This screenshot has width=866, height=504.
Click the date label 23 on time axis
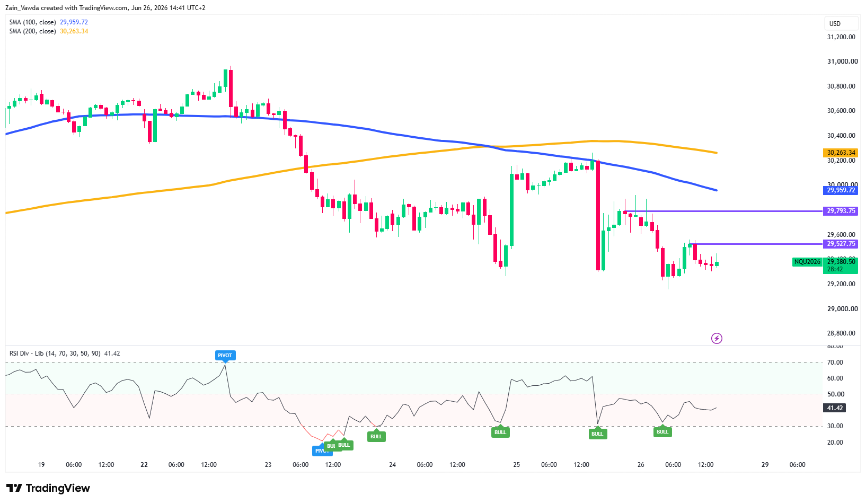click(268, 465)
